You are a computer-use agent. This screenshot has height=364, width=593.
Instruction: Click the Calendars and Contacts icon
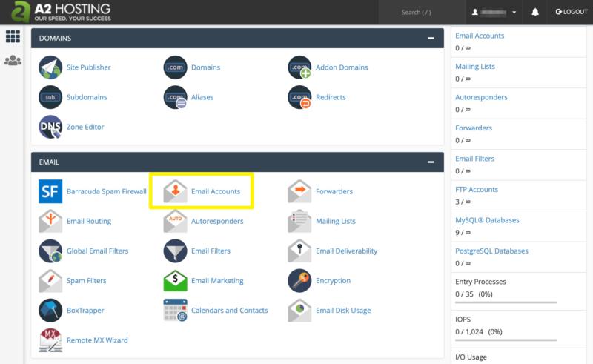tap(175, 311)
